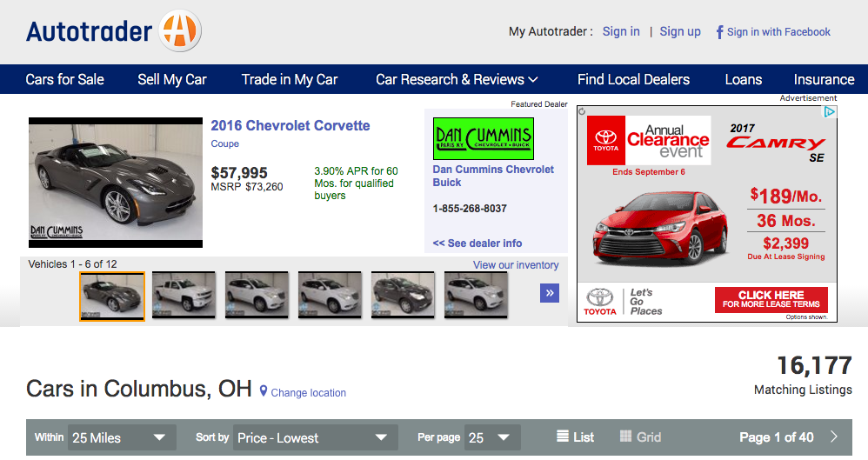Open Insurance menu item
This screenshot has height=460, width=868.
pos(824,79)
